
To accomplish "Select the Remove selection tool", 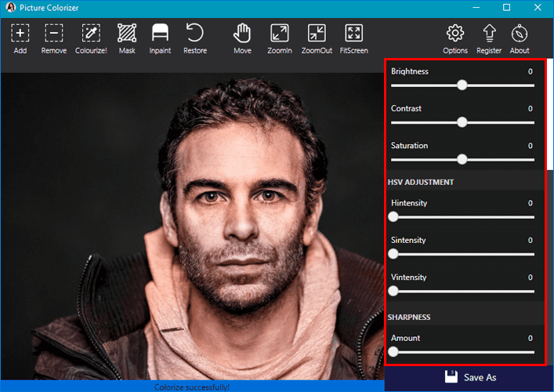I will point(54,38).
